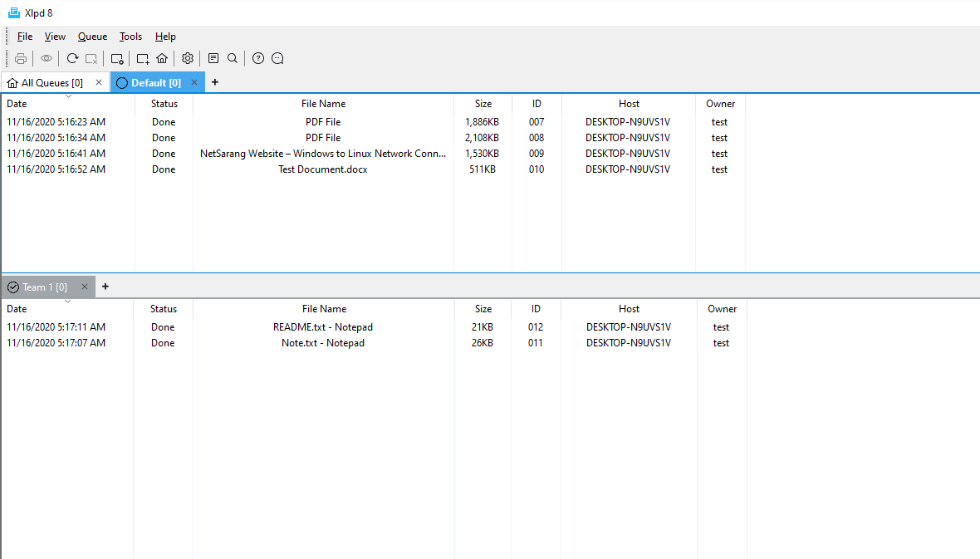
Task: Click the eye Preview icon
Action: point(47,58)
